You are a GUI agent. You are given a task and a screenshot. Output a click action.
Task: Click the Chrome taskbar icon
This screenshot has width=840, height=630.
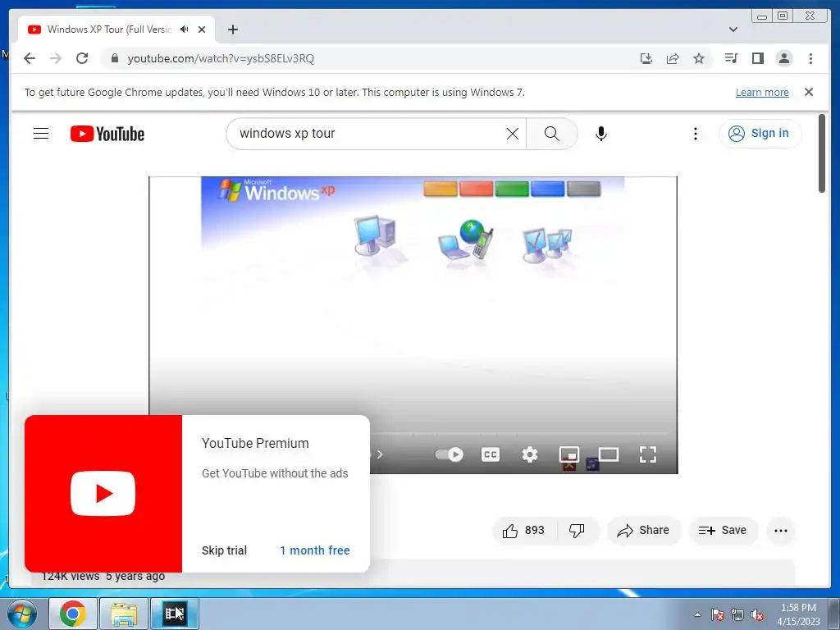[x=73, y=614]
